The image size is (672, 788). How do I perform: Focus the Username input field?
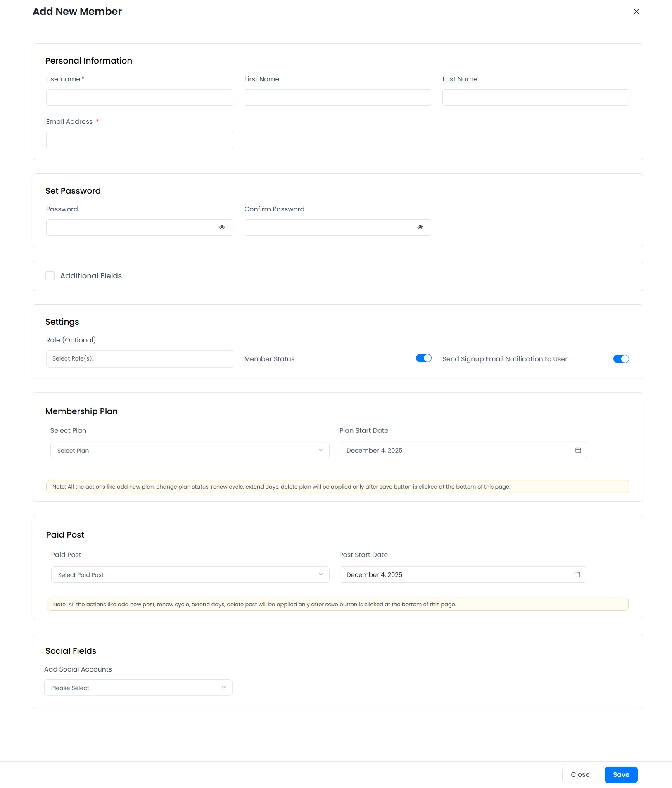click(x=140, y=97)
